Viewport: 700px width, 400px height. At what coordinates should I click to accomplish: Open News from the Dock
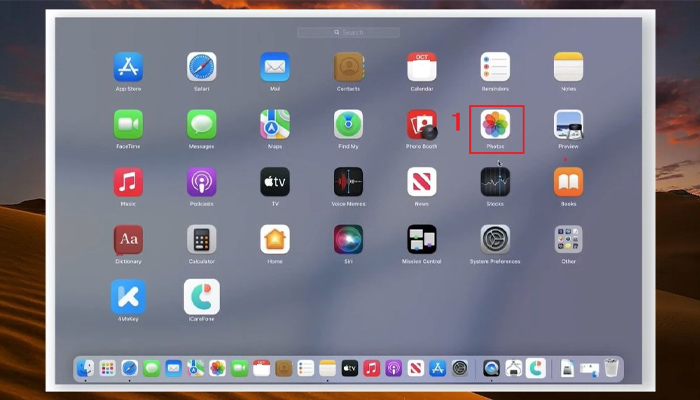[x=416, y=368]
